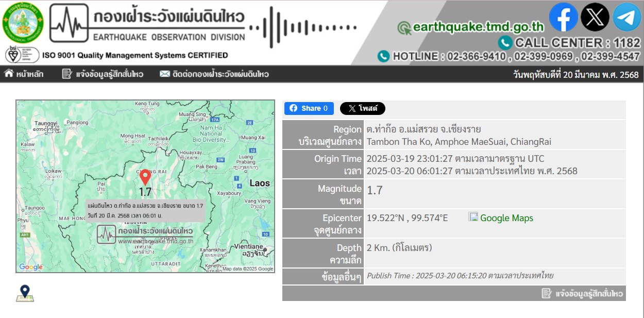This screenshot has height=318, width=644.
Task: Open the Google Maps epicenter link
Action: 506,218
